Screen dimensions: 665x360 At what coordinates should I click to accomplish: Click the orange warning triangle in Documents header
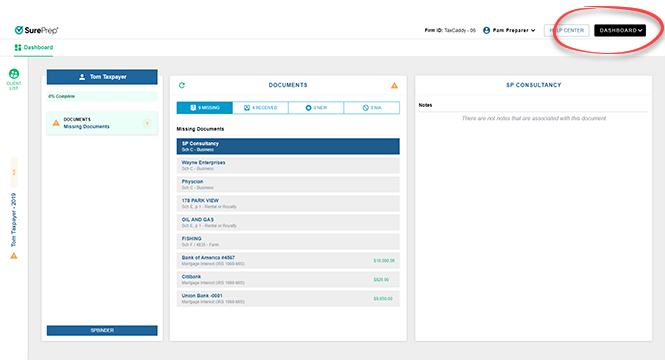(x=394, y=86)
